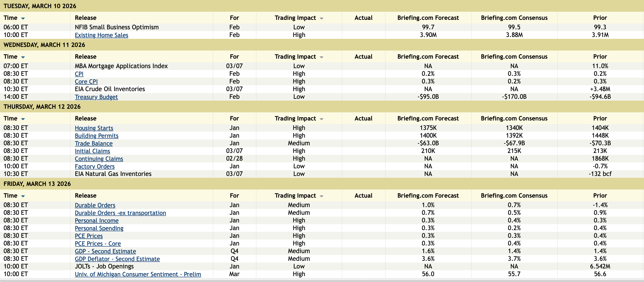Open the PCE Prices - Core link
This screenshot has height=282, width=644.
pyautogui.click(x=98, y=243)
